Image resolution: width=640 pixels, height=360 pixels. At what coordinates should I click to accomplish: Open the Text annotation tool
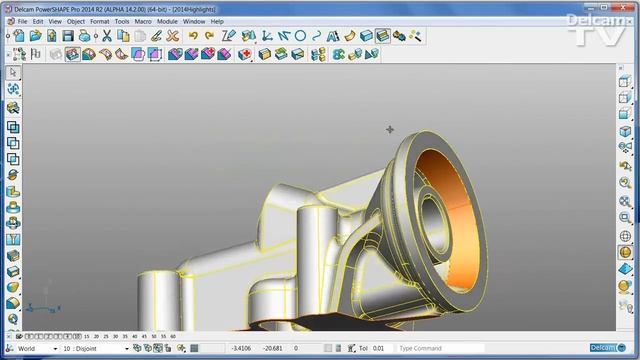click(333, 36)
